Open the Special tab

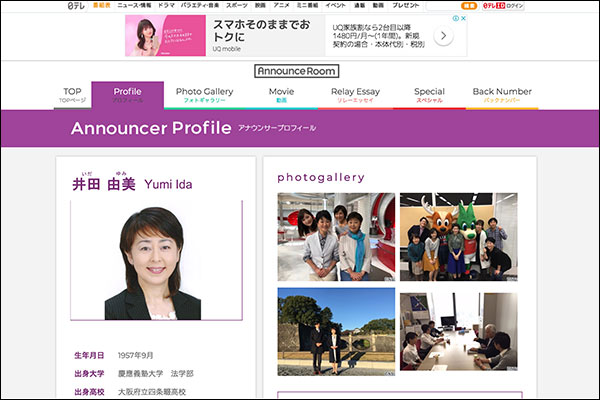(429, 95)
